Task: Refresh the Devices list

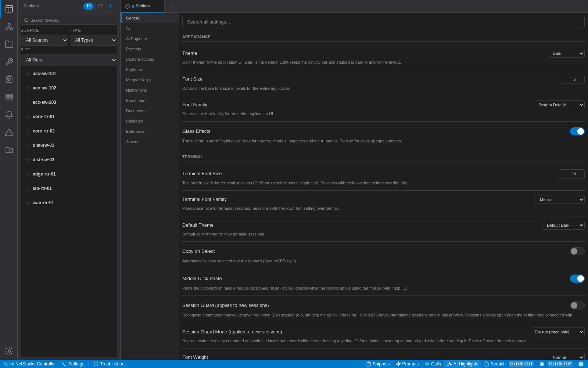Action: 100,6
